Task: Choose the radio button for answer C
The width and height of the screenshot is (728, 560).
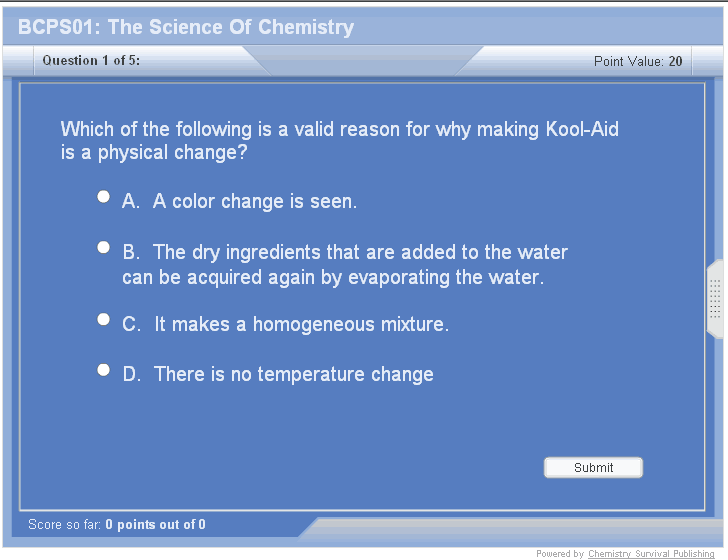Action: point(103,320)
